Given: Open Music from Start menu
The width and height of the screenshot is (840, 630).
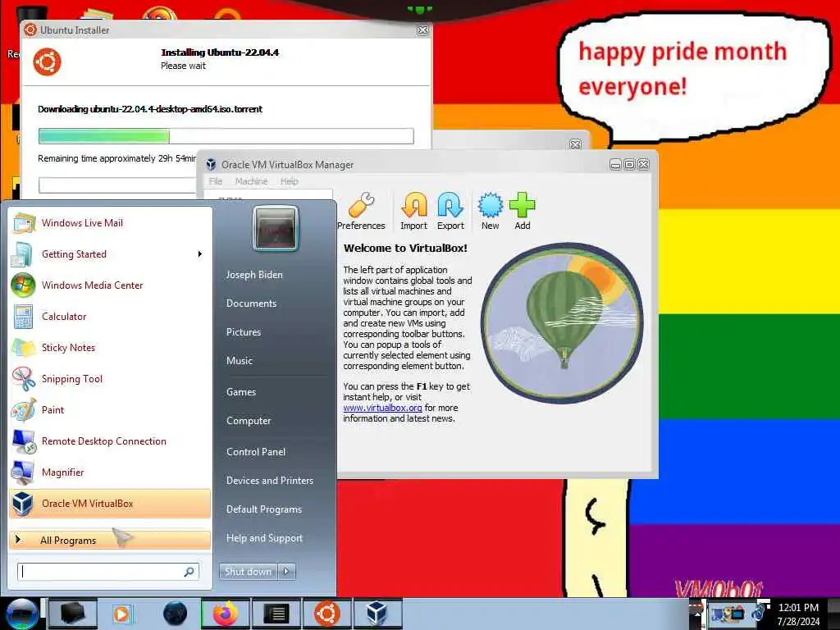Looking at the screenshot, I should 240,361.
